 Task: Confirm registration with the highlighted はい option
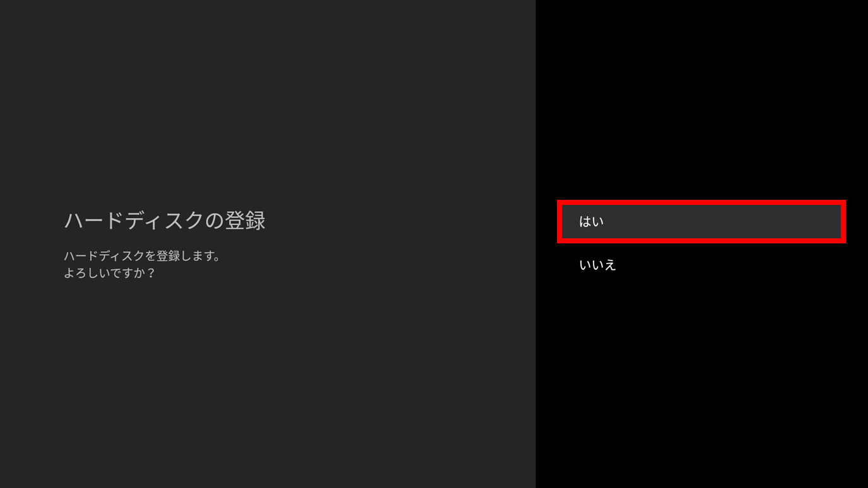tap(701, 221)
